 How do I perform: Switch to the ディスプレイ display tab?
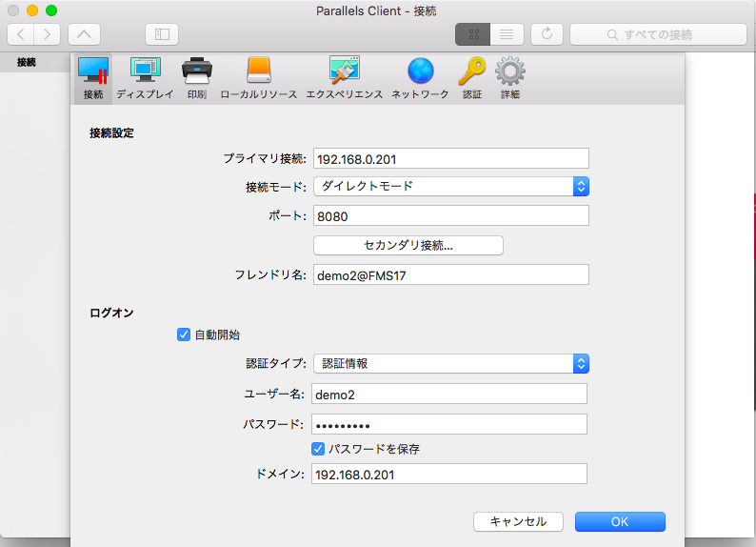(x=145, y=78)
